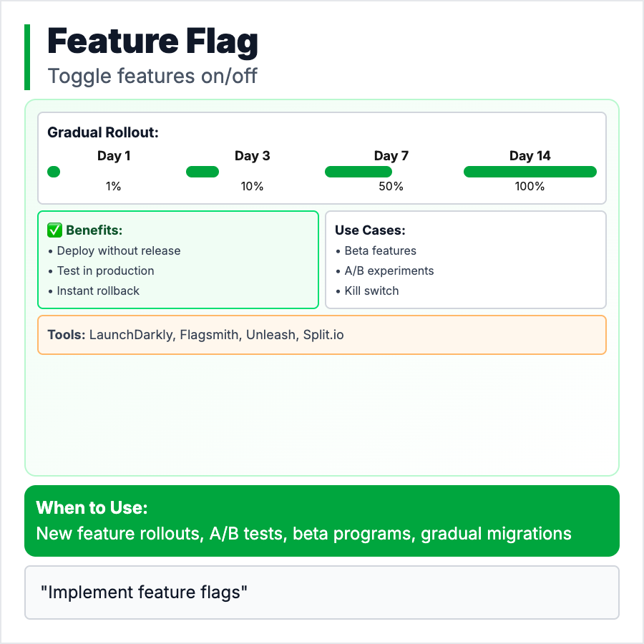Click the Gradual Rollout heading
This screenshot has height=644, width=644.
pos(103,132)
